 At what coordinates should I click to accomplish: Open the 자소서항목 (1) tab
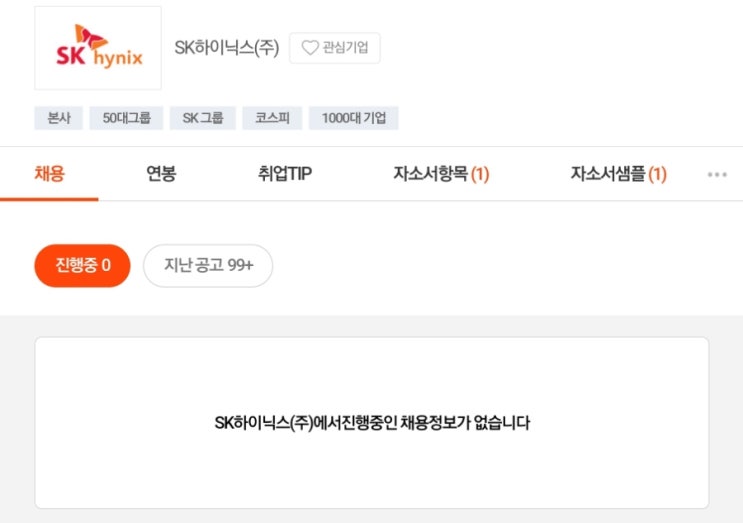click(x=441, y=174)
